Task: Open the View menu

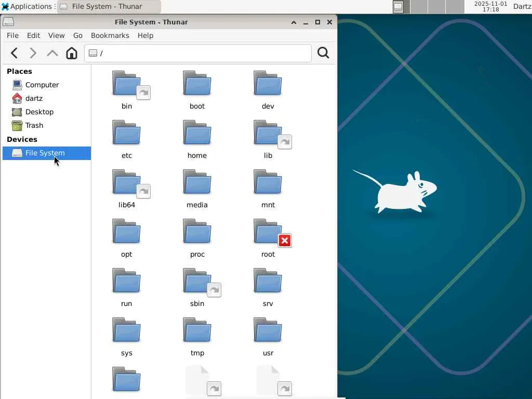Action: pos(56,36)
